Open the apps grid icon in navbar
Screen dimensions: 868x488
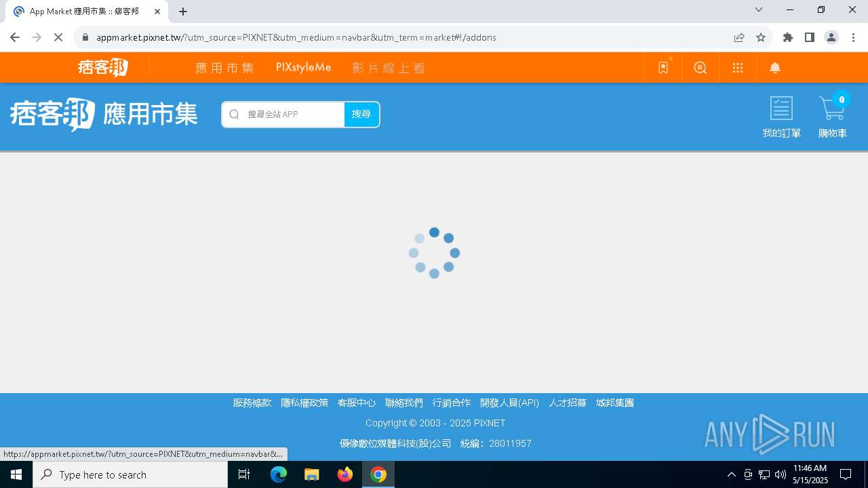[x=738, y=67]
